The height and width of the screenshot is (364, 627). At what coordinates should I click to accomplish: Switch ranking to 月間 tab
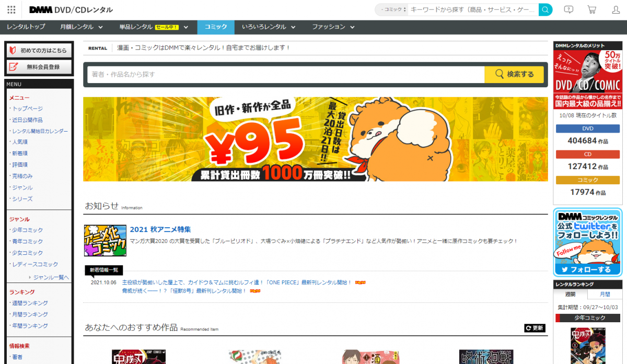tap(605, 294)
